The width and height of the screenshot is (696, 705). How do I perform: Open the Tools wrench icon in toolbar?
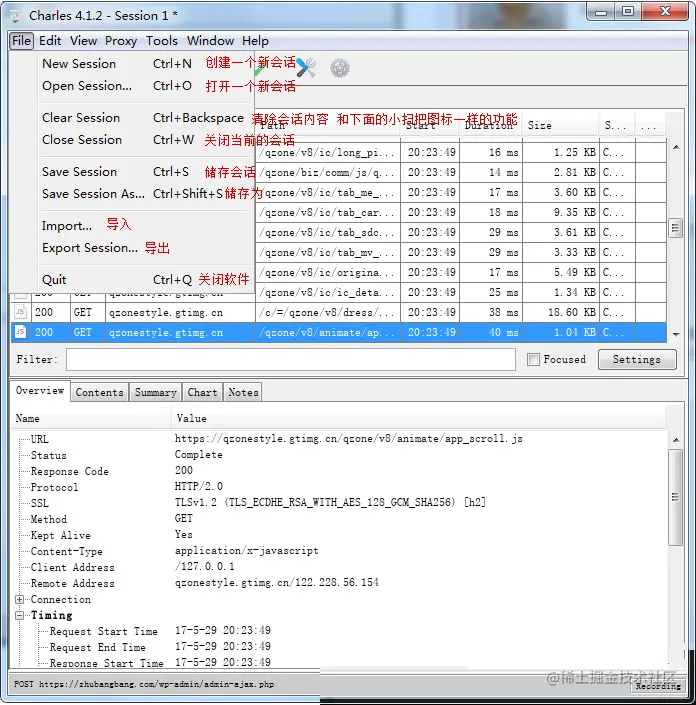(x=306, y=68)
